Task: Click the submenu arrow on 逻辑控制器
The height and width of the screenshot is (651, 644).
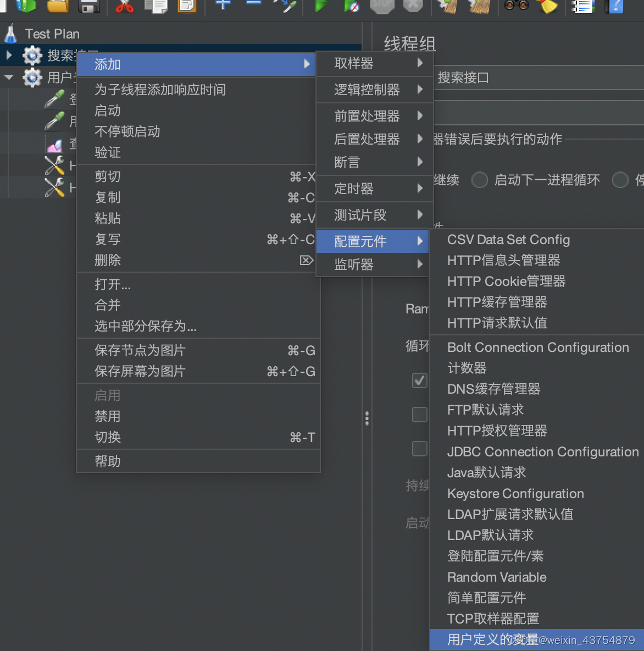Action: (x=420, y=89)
